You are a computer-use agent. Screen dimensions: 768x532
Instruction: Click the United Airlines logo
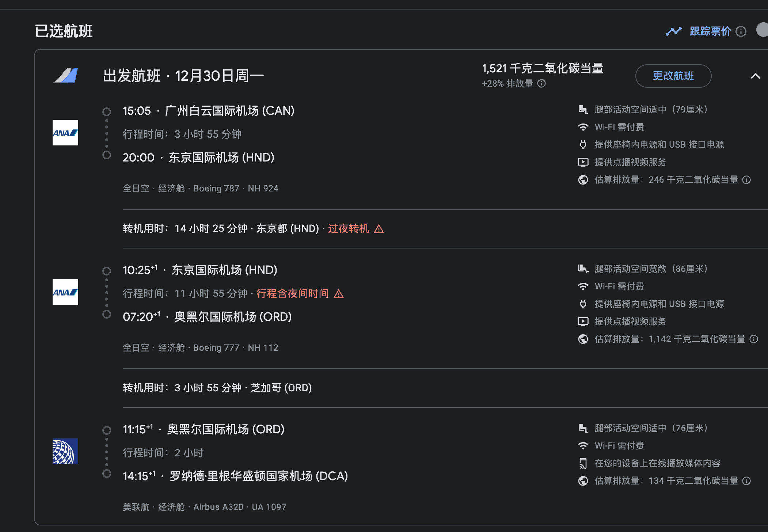coord(65,451)
